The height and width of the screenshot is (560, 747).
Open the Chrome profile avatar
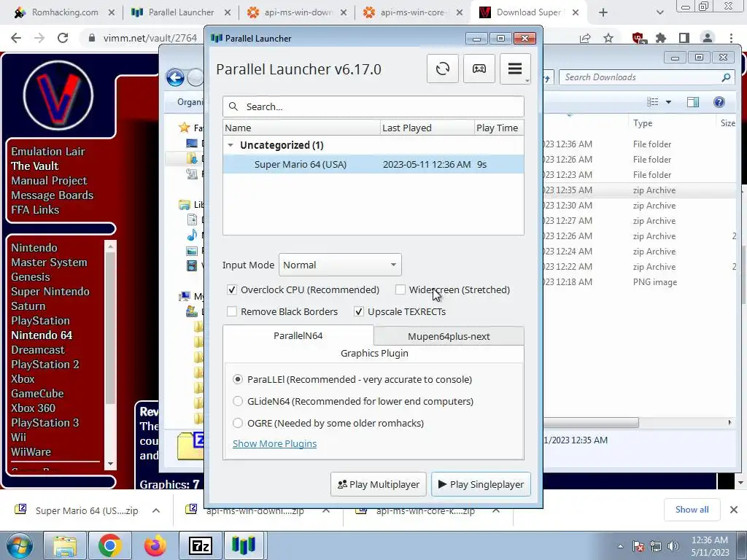pyautogui.click(x=708, y=38)
